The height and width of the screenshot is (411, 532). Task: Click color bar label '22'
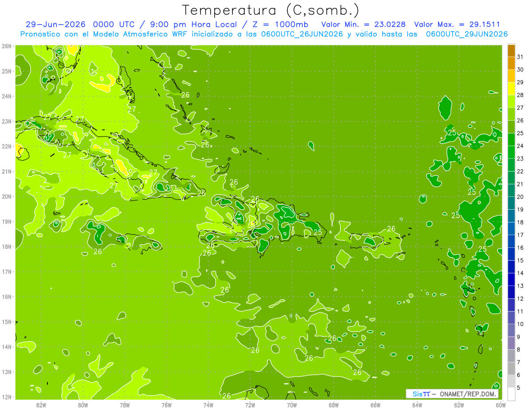point(520,171)
